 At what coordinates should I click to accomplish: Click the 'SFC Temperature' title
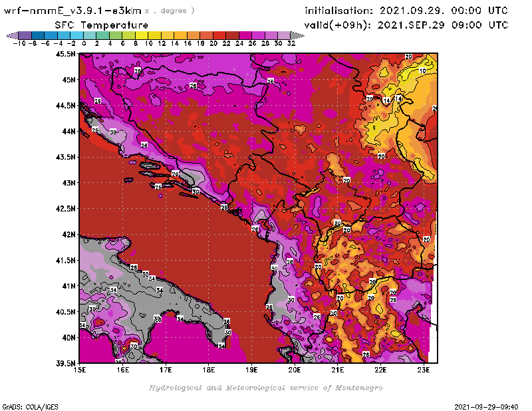click(x=102, y=25)
